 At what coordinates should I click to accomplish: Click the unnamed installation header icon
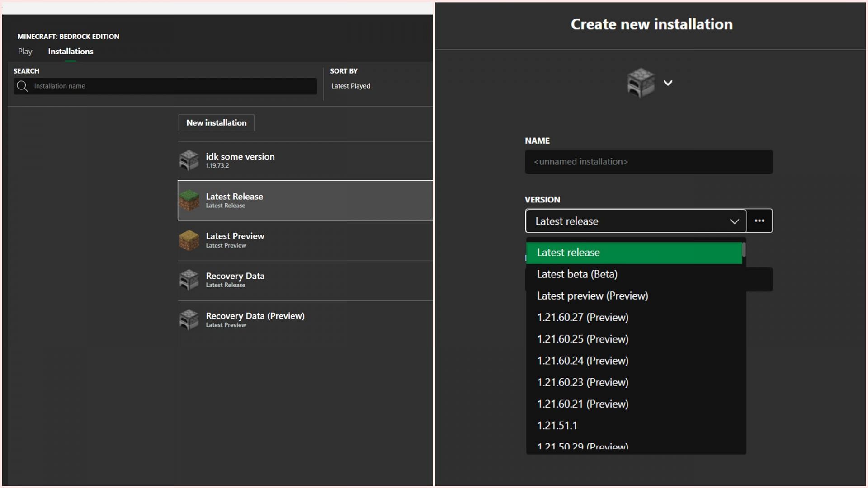pos(641,82)
